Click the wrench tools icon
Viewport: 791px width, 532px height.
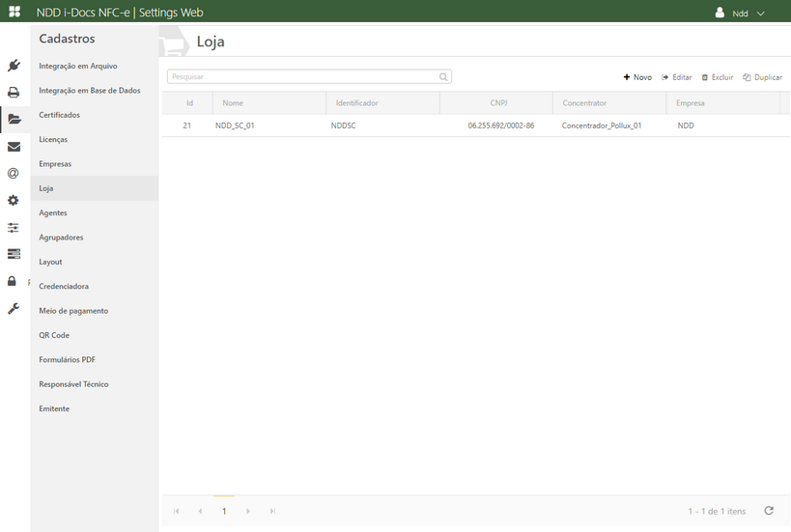14,309
